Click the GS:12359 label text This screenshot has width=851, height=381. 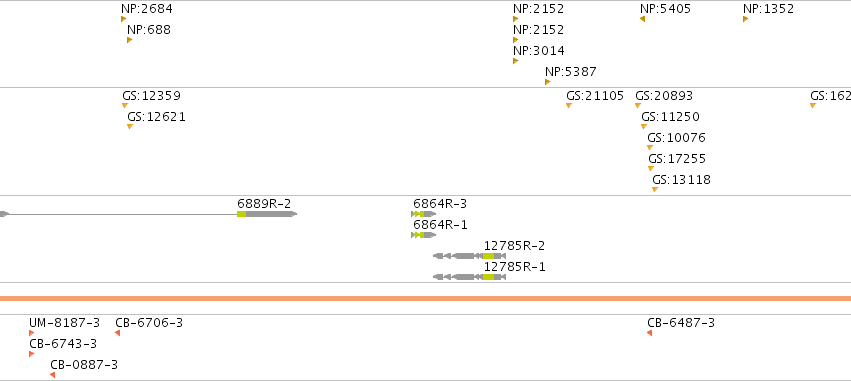point(151,96)
